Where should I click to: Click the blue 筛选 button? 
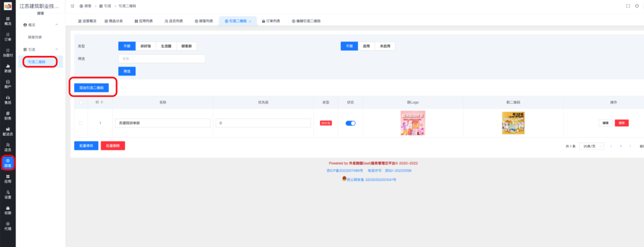click(127, 72)
